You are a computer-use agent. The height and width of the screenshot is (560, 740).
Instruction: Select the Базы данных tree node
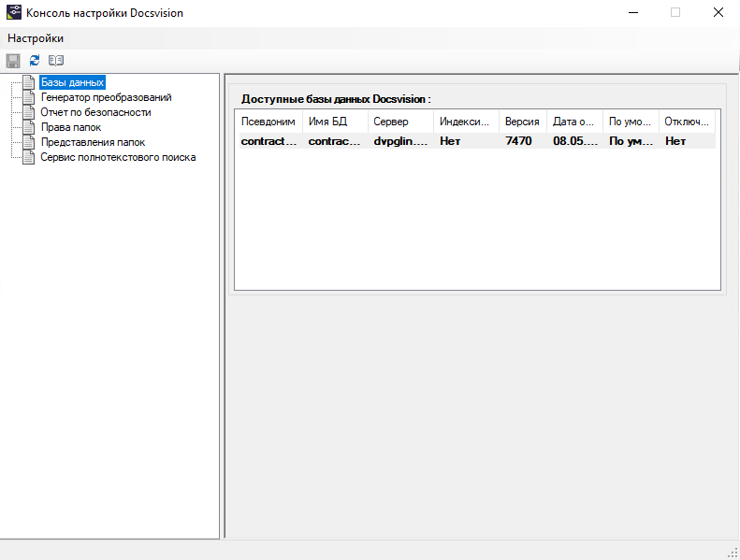[72, 82]
